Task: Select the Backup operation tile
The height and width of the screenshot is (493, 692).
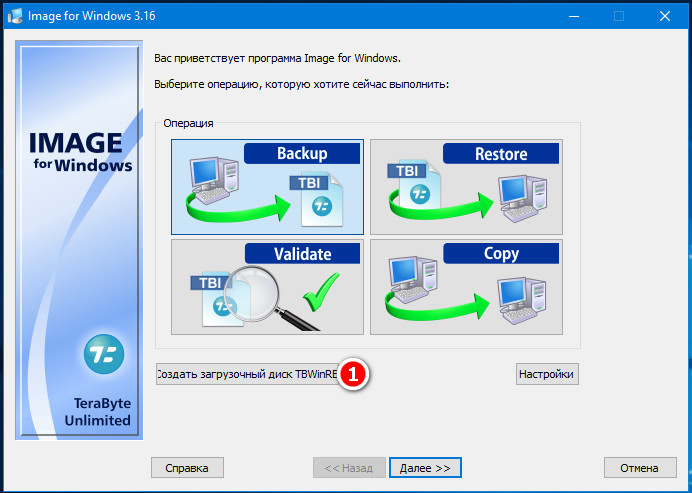Action: pyautogui.click(x=267, y=187)
